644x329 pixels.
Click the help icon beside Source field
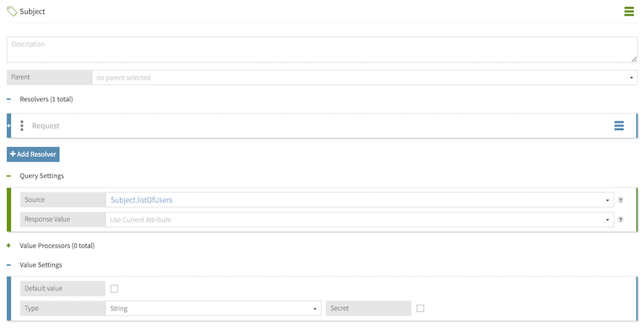[620, 200]
